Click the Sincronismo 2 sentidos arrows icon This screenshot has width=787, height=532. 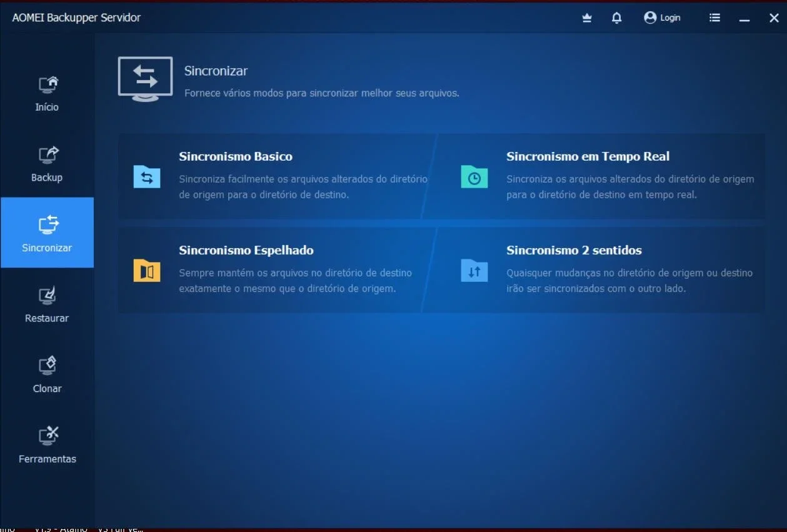click(x=474, y=271)
